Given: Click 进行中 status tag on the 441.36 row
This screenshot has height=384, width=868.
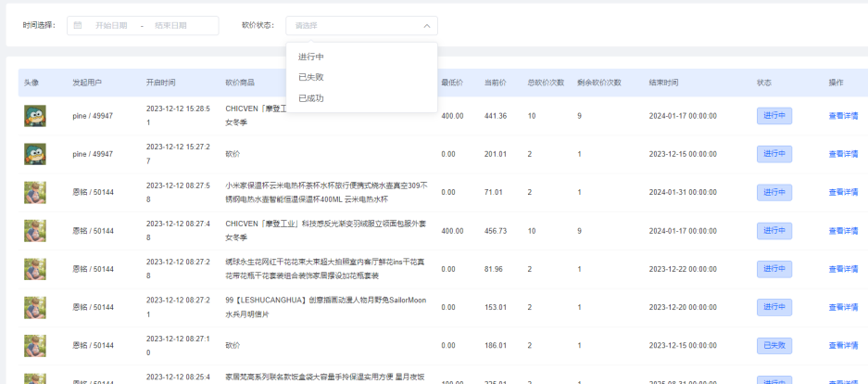Looking at the screenshot, I should pyautogui.click(x=774, y=116).
